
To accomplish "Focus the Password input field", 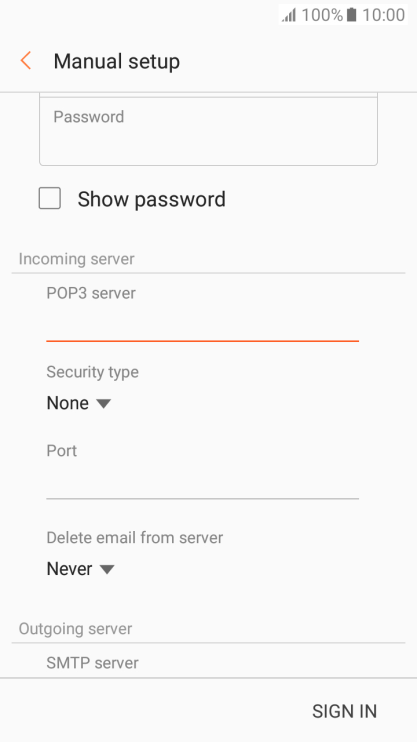I will click(x=208, y=132).
